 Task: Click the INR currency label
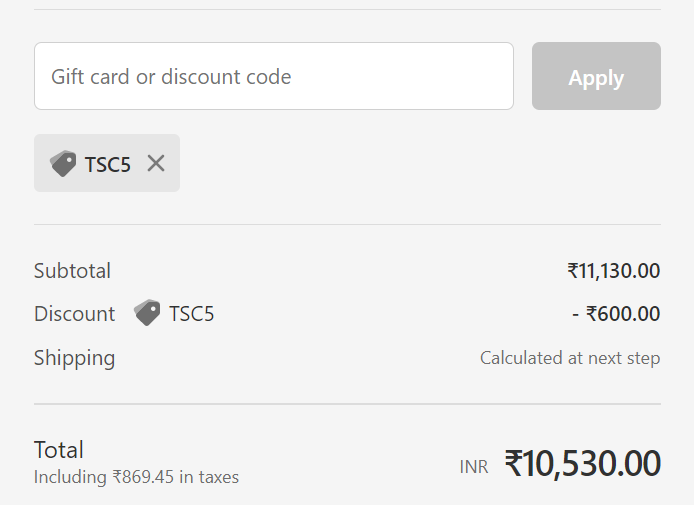coord(474,467)
